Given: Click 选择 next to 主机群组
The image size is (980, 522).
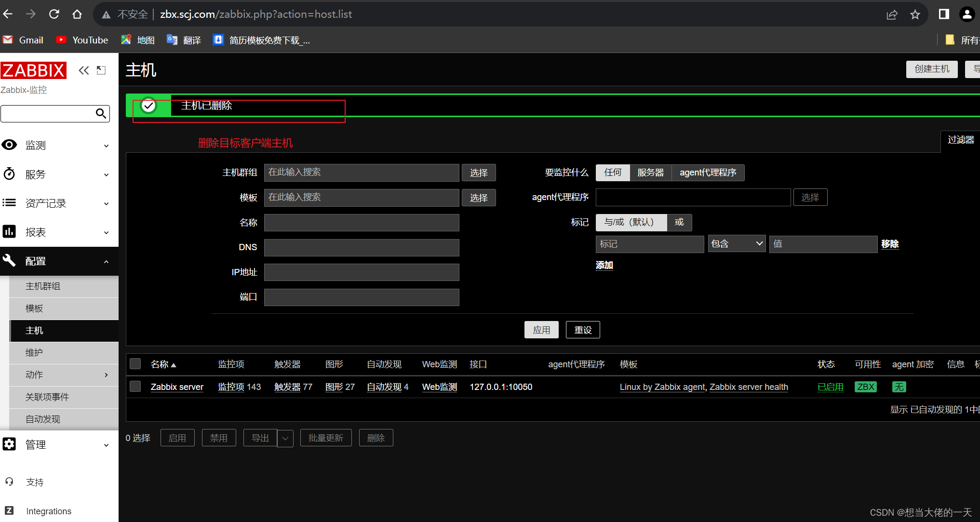Looking at the screenshot, I should pos(479,173).
